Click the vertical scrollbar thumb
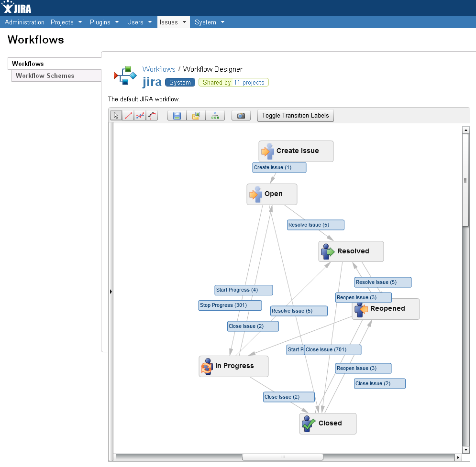The width and height of the screenshot is (476, 467). [x=465, y=180]
